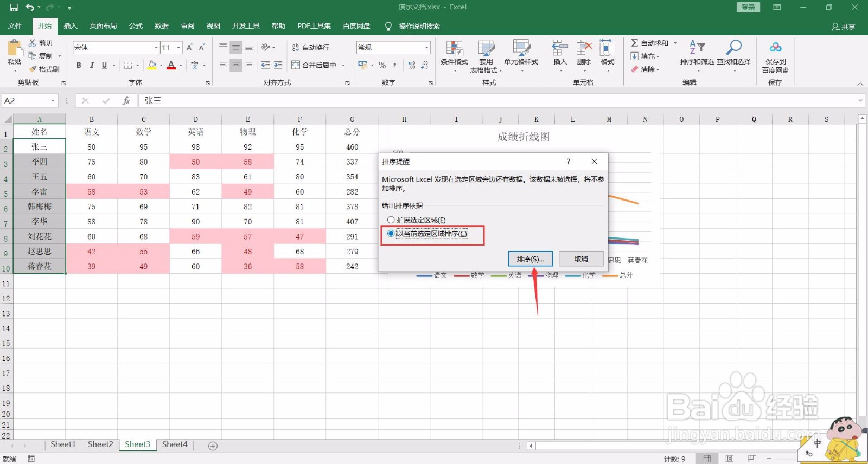Click the Login button in title bar
868x464 pixels.
pyautogui.click(x=748, y=7)
